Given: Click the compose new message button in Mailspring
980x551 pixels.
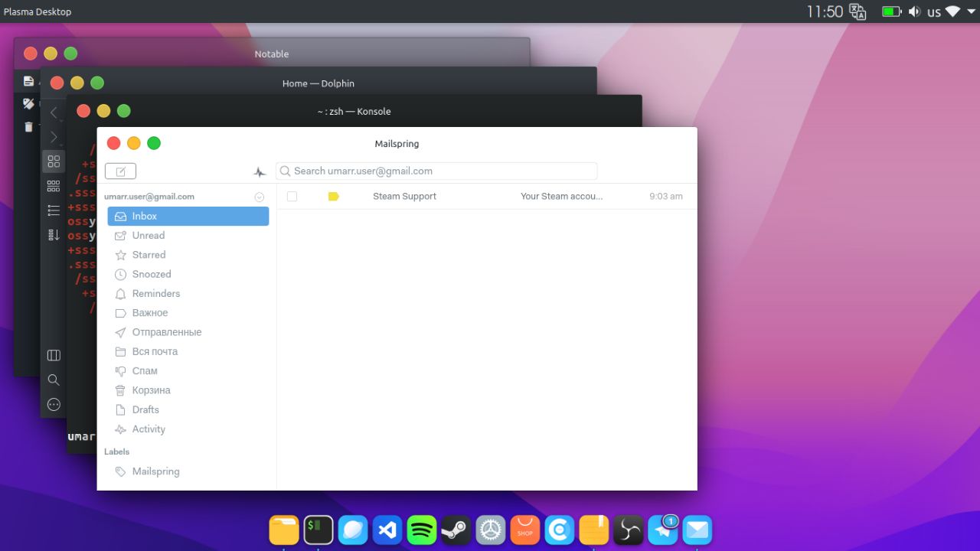Looking at the screenshot, I should [x=120, y=171].
